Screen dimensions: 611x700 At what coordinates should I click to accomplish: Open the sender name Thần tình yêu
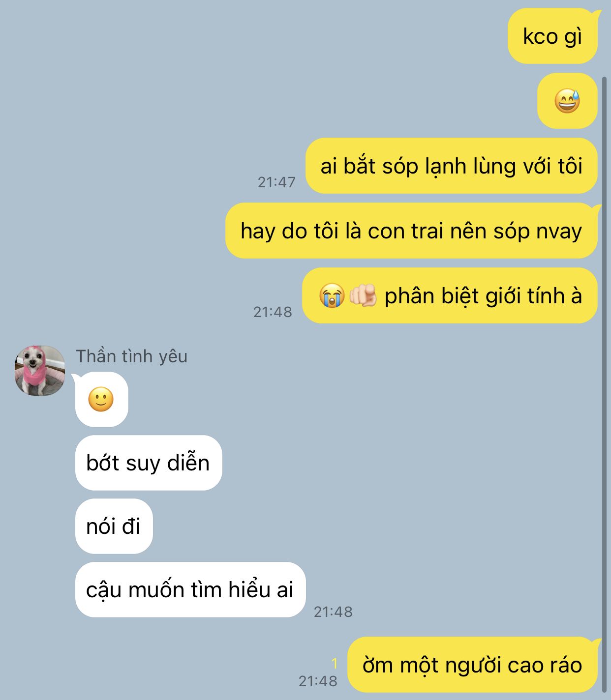(131, 356)
